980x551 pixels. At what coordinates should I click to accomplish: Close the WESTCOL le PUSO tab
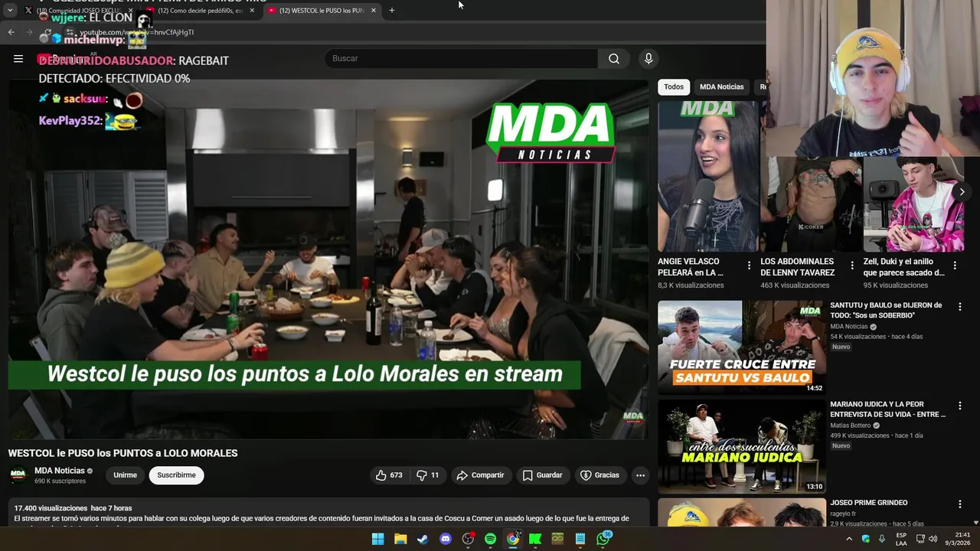[x=374, y=11]
